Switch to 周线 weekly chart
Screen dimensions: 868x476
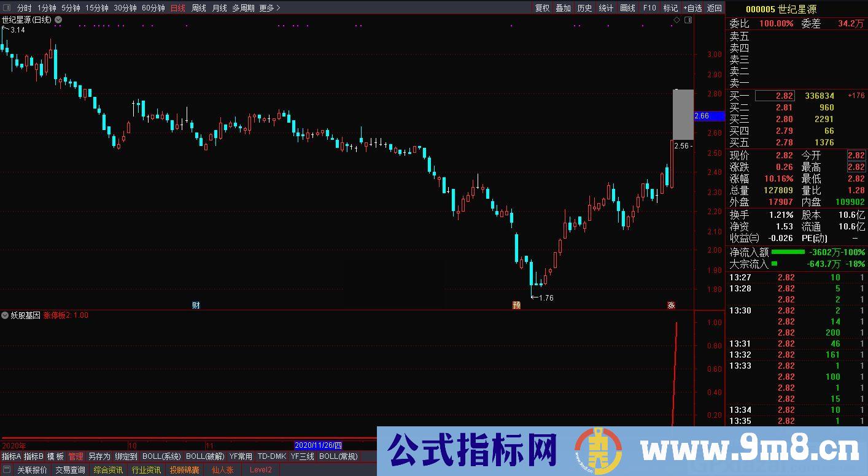(199, 8)
